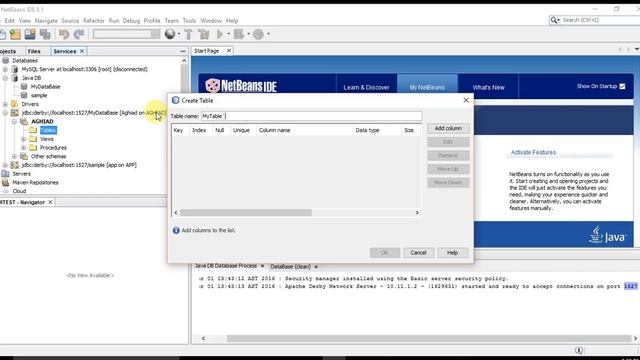This screenshot has width=640, height=360.
Task: Click the column list horizontal scrollbar
Action: tap(246, 213)
